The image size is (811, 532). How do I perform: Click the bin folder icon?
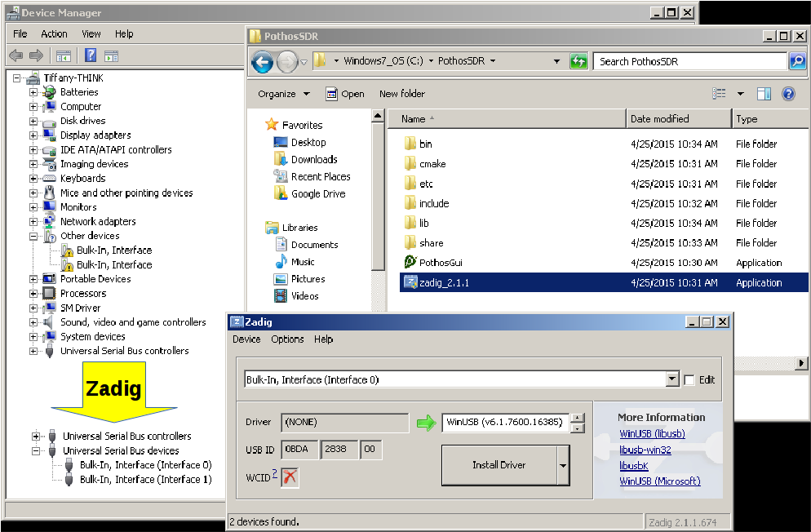[x=410, y=144]
